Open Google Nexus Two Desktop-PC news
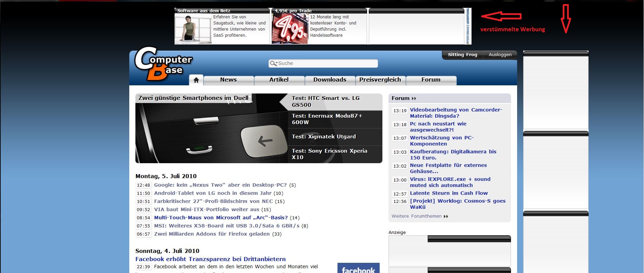The image size is (644, 273). pos(220,185)
